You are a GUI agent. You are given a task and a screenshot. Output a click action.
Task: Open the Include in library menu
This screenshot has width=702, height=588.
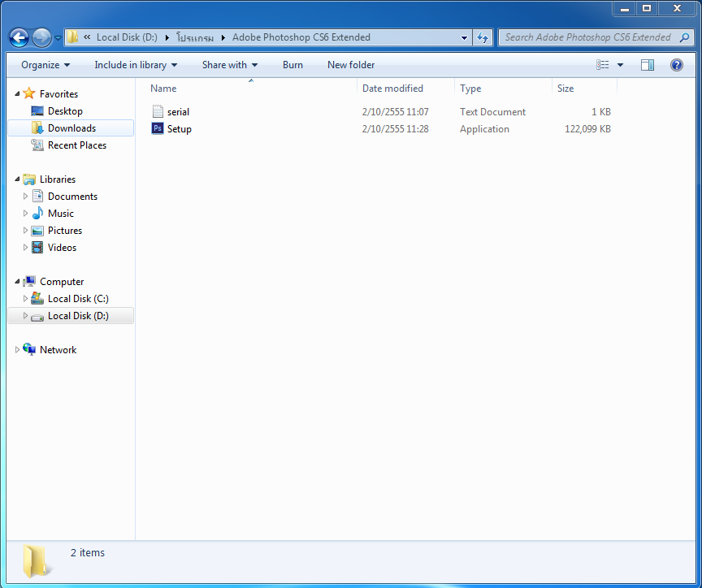[x=136, y=65]
